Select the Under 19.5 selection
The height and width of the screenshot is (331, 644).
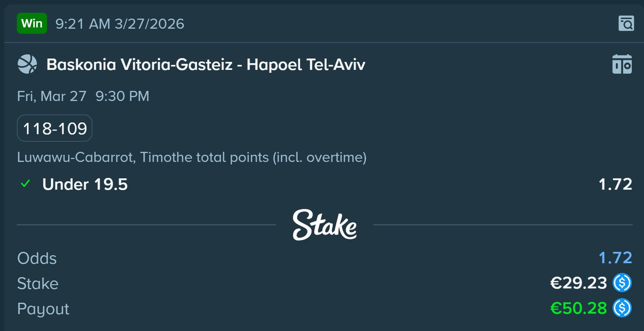85,184
